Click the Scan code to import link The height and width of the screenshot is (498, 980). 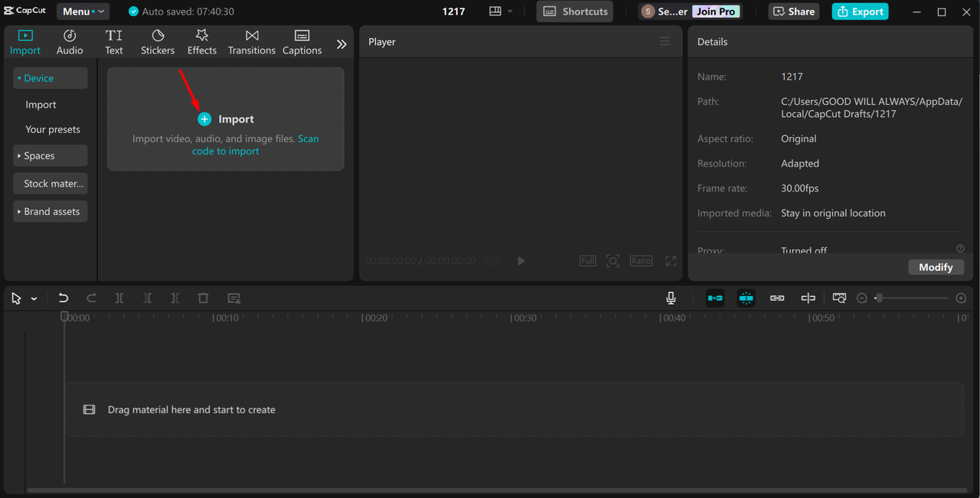click(x=256, y=145)
